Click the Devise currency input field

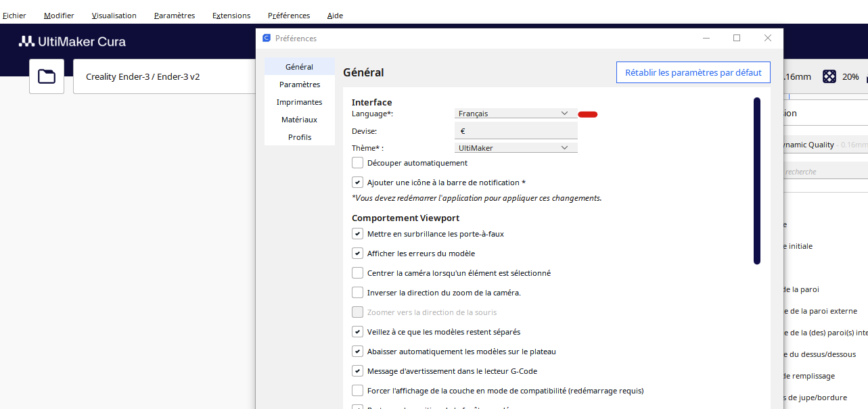coord(516,130)
